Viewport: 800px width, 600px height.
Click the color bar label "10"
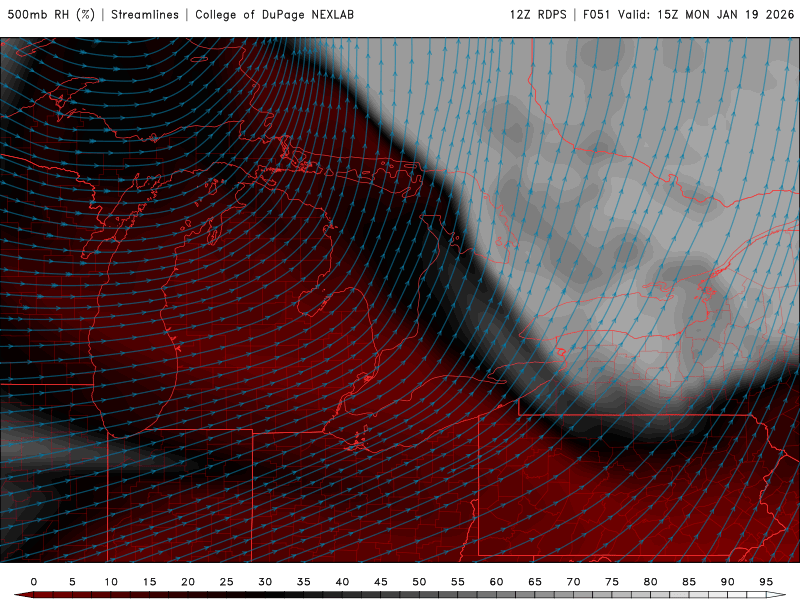coord(111,582)
